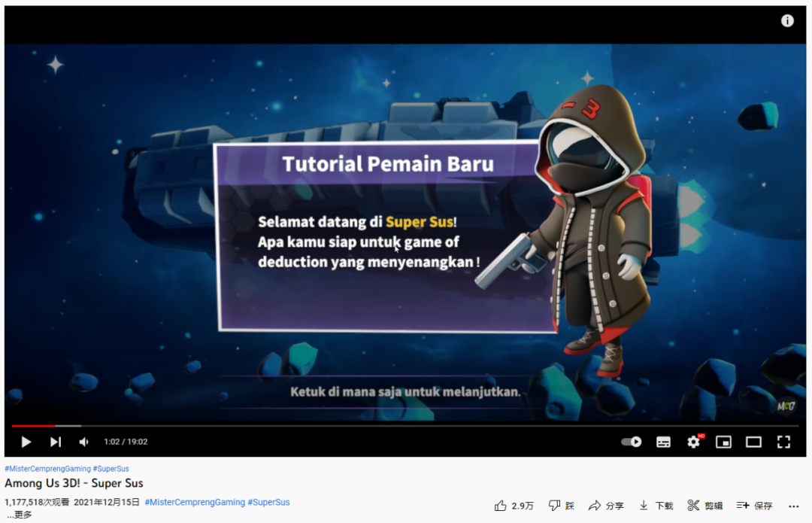This screenshot has height=523, width=812.
Task: Open the video settings gear
Action: pyautogui.click(x=693, y=442)
